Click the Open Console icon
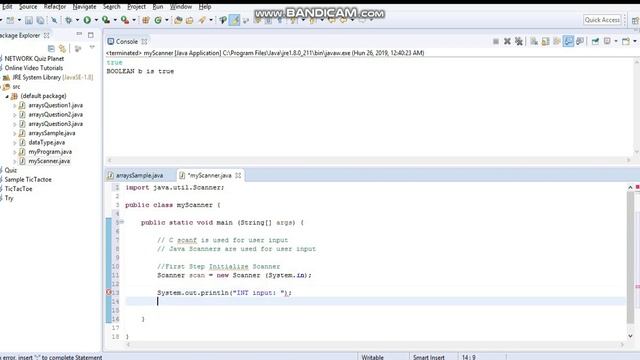 click(x=626, y=41)
